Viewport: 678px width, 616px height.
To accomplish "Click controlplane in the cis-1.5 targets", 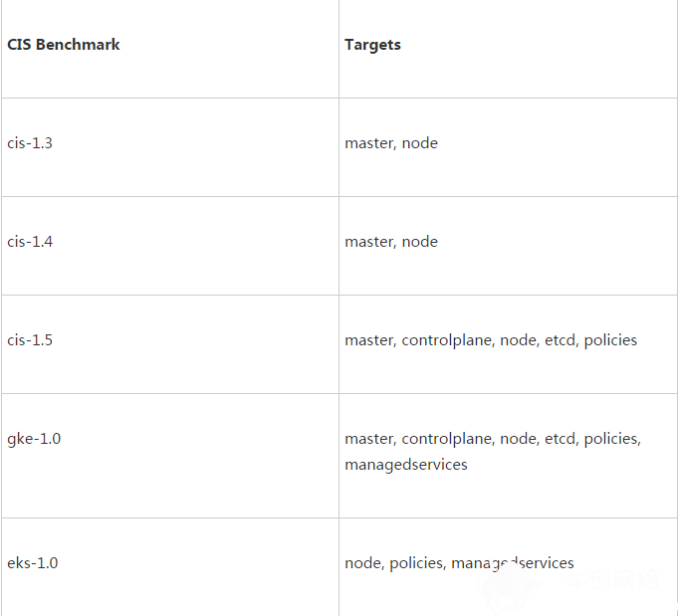I will pyautogui.click(x=448, y=340).
